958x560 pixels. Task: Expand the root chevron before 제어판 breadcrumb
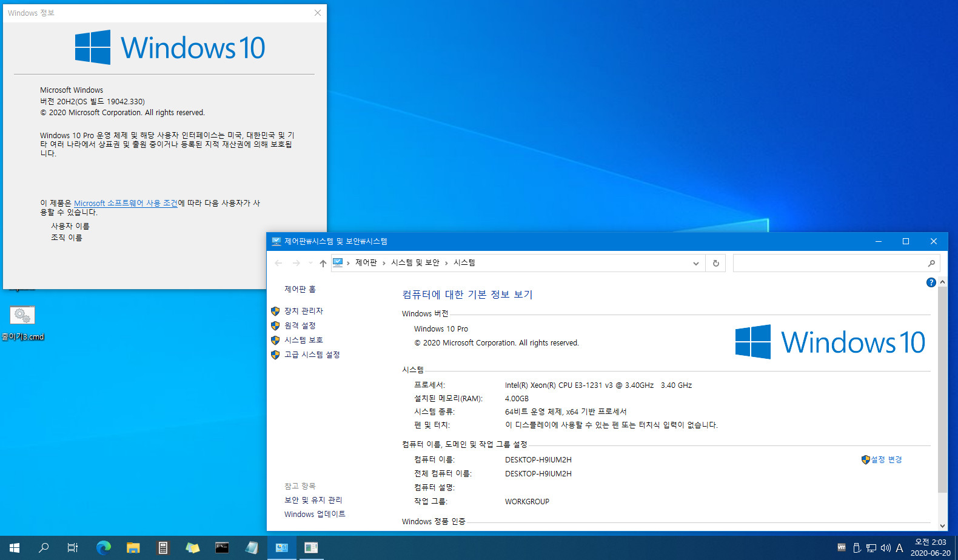point(348,263)
